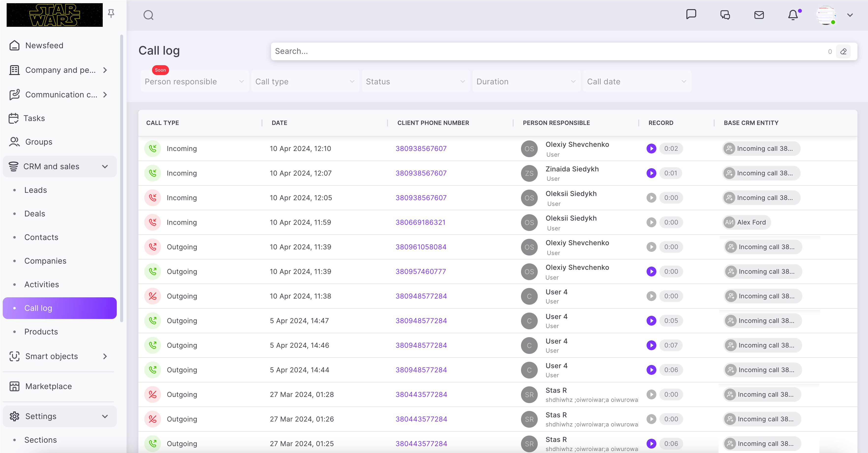
Task: Click the eraser icon in search field
Action: [x=843, y=51]
